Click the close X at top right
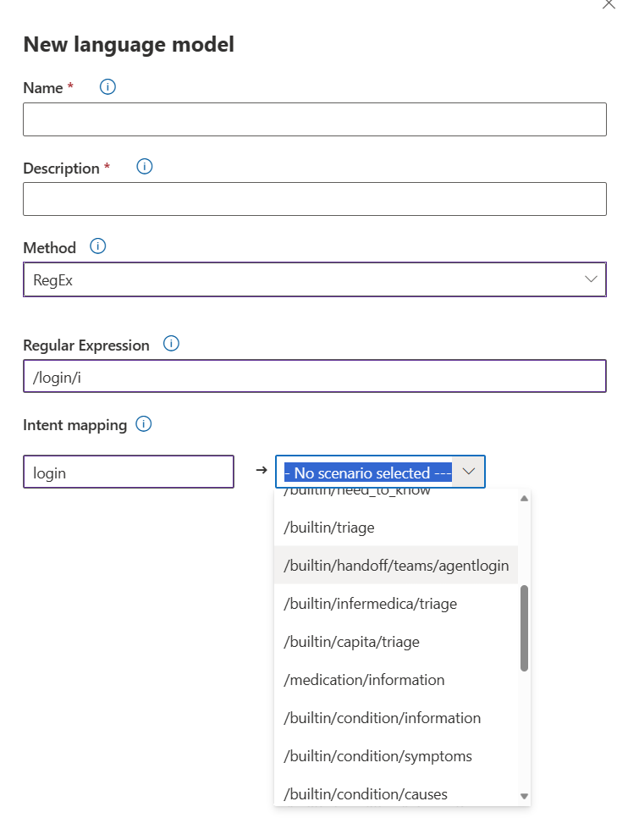The image size is (617, 840). pos(609,5)
